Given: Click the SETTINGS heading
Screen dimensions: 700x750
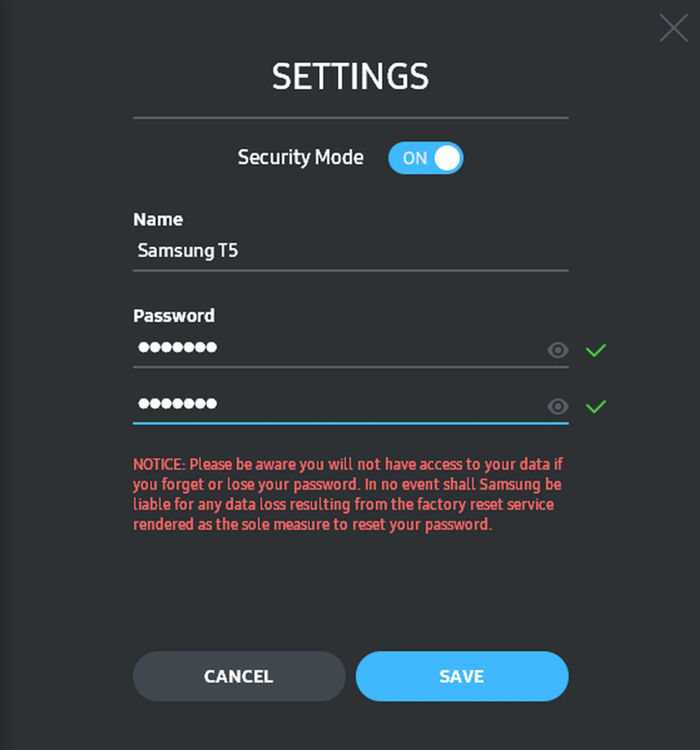Looking at the screenshot, I should (350, 77).
